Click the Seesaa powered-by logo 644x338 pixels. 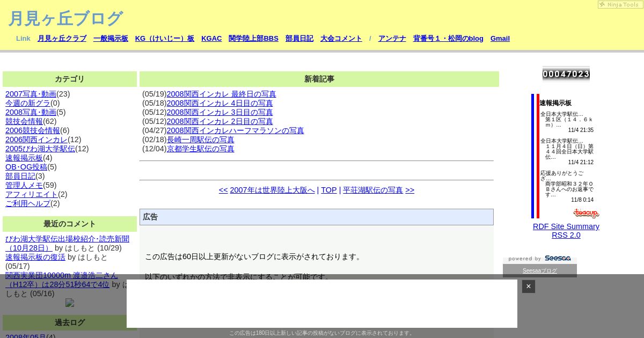click(540, 259)
